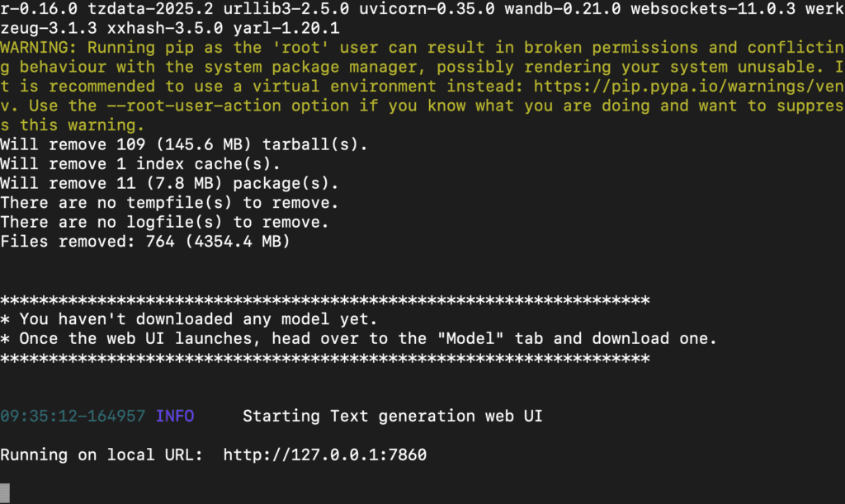
Task: Select the word "Model" in the tab hint
Action: 470,338
